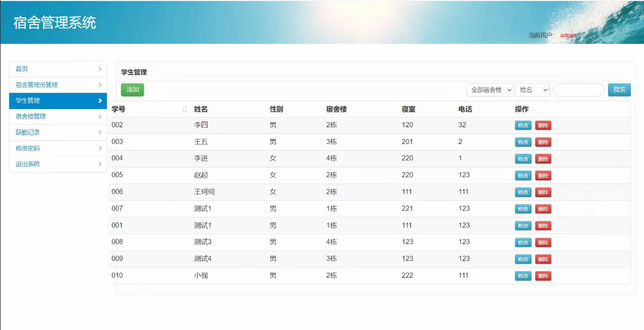
Task: Click the 姓名 column header
Action: (x=201, y=109)
